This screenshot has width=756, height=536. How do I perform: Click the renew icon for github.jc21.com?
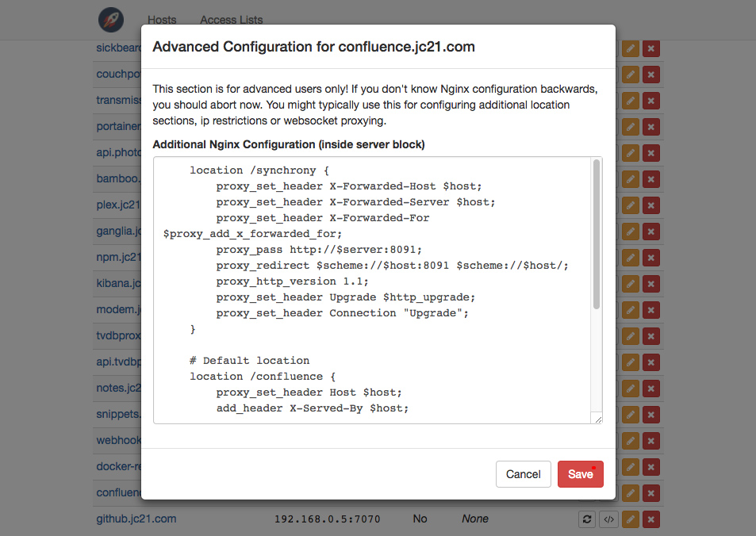pos(587,519)
